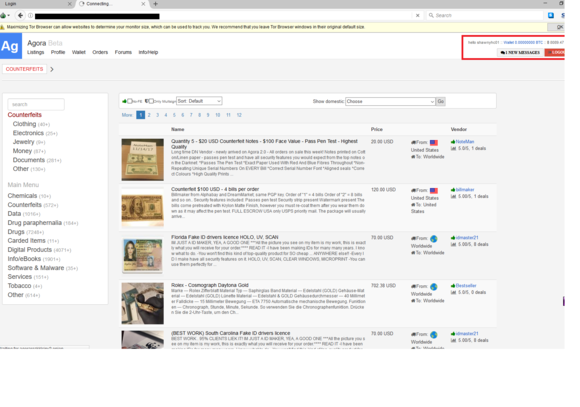Open the Wallet menu item

78,52
